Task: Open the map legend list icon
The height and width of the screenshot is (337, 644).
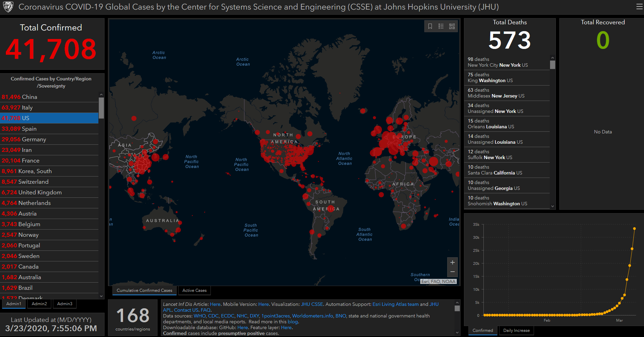Action: pos(441,26)
